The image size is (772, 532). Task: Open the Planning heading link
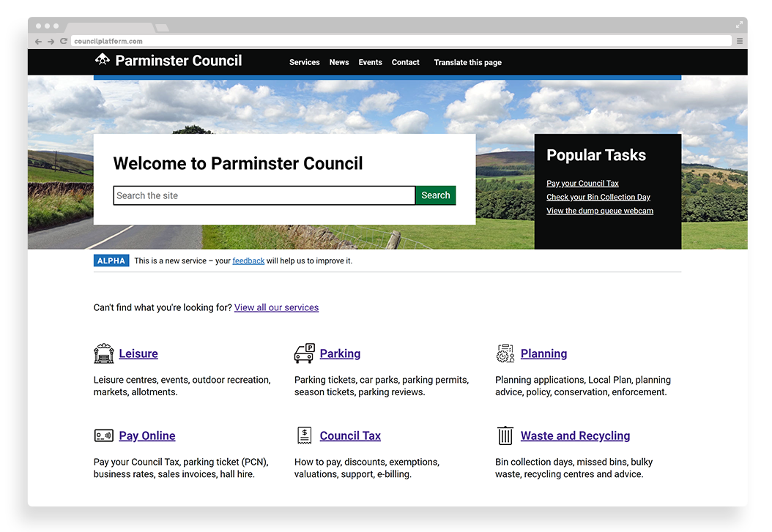coord(543,353)
